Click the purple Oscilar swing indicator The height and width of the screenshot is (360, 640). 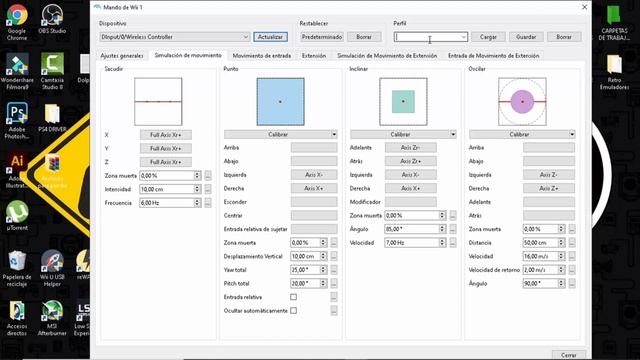point(522,102)
